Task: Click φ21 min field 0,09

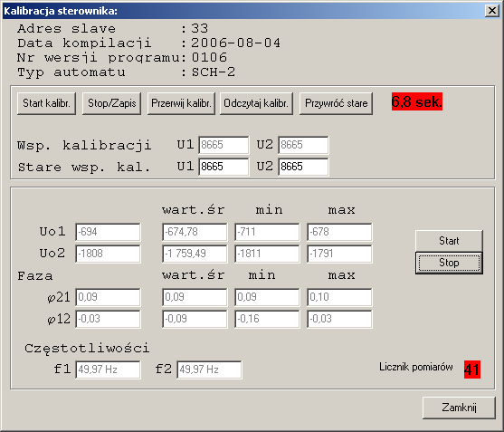Action: (267, 297)
